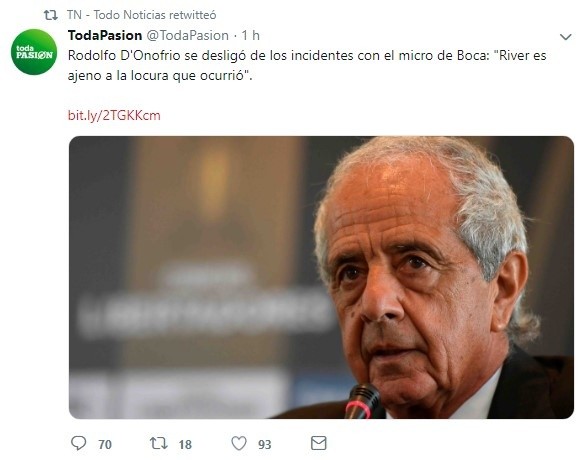Click the microphone in the tweet photo
Viewport: 583px width, 460px height.
362,402
